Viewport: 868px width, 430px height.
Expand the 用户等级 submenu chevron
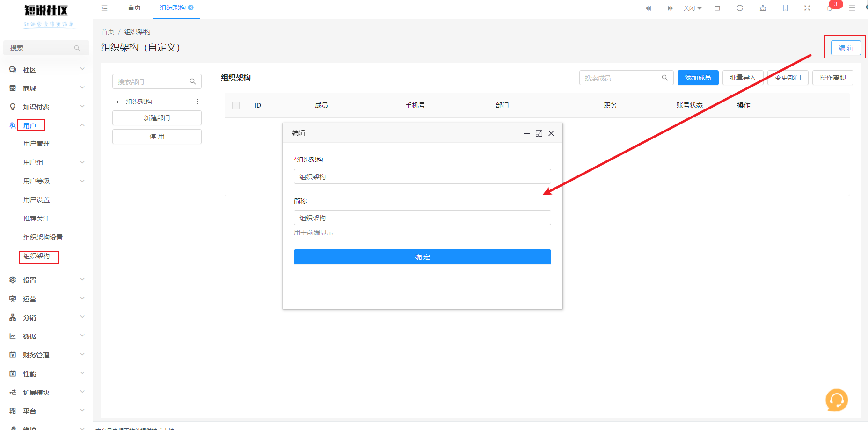82,181
